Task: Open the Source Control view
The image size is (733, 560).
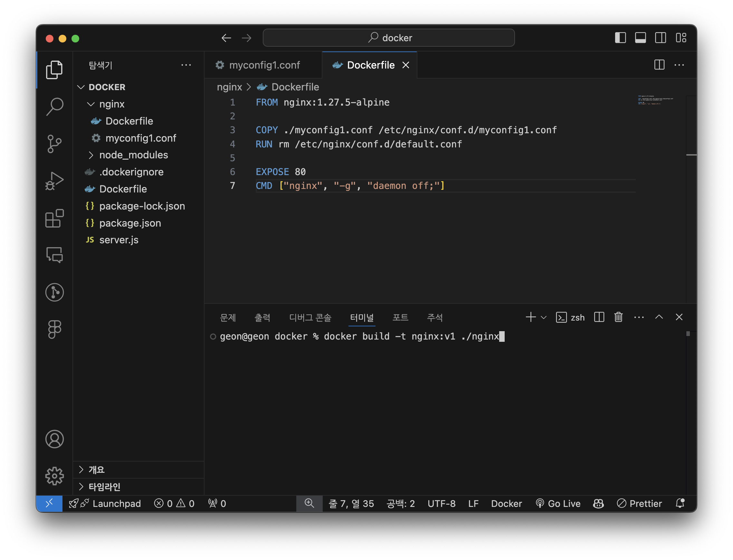Action: [x=54, y=144]
